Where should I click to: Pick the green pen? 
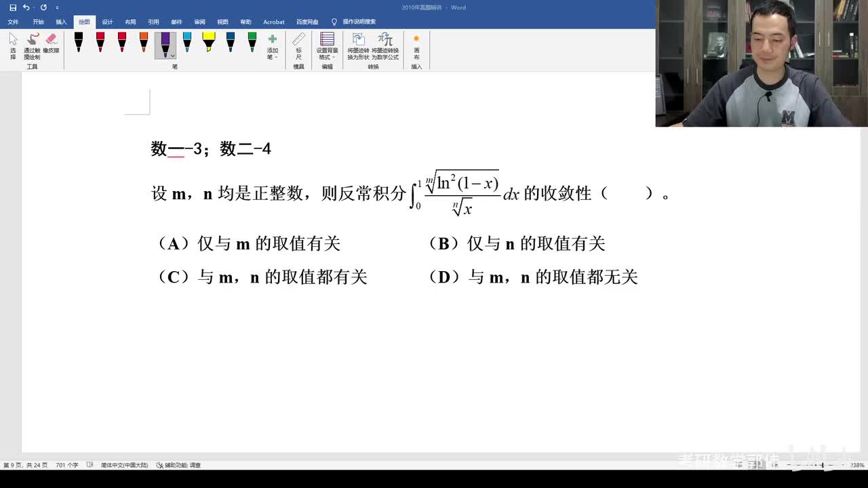(x=252, y=42)
